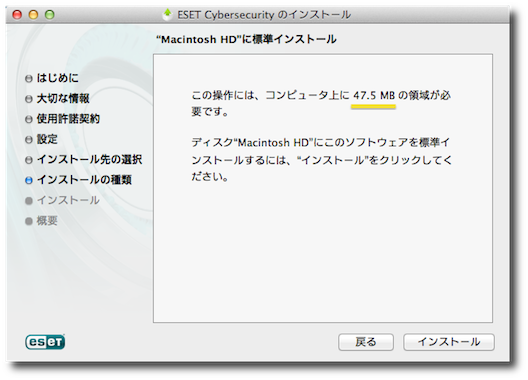Click the window title ESET Cybersecurity のインストール
The image size is (528, 380).
tap(264, 15)
